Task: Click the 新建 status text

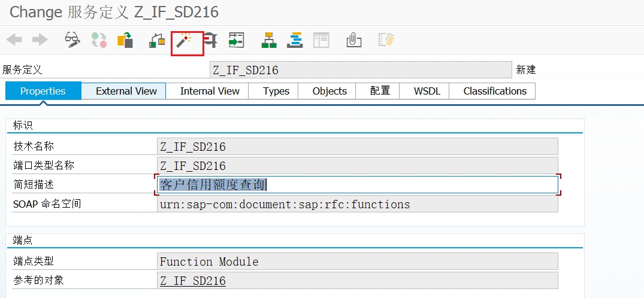Action: [x=526, y=70]
